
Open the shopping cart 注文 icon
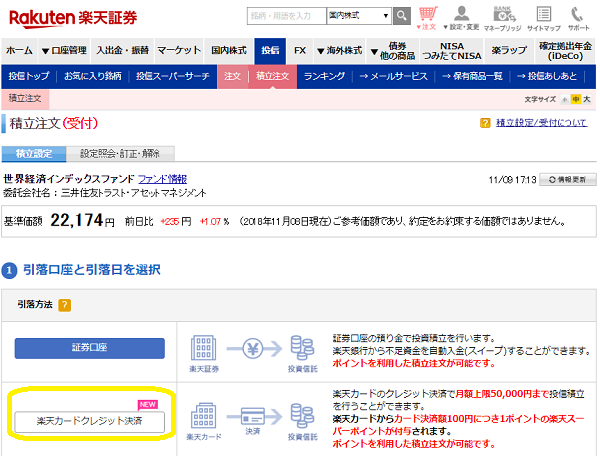(x=427, y=18)
